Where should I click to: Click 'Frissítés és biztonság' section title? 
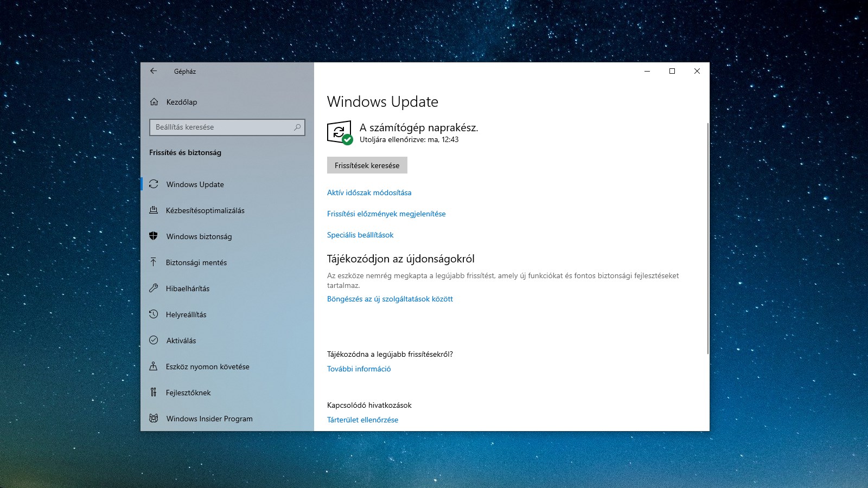185,152
